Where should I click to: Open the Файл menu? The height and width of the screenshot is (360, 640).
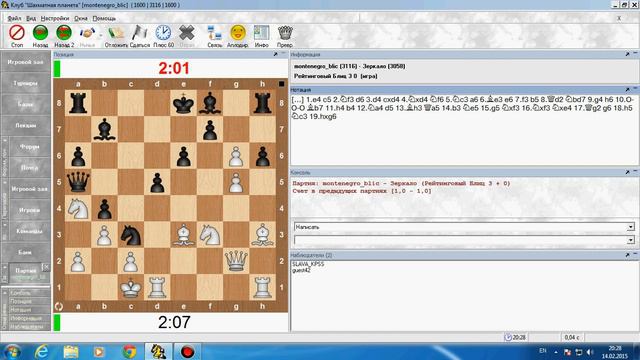tap(14, 18)
